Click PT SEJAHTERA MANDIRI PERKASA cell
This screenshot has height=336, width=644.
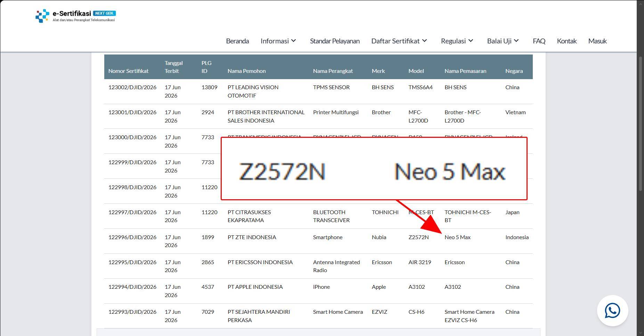259,316
